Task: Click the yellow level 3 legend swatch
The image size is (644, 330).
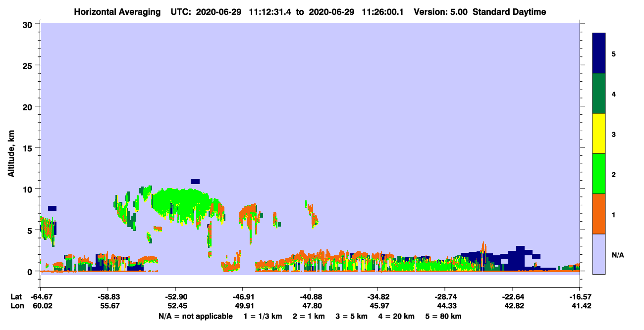Action: [599, 134]
